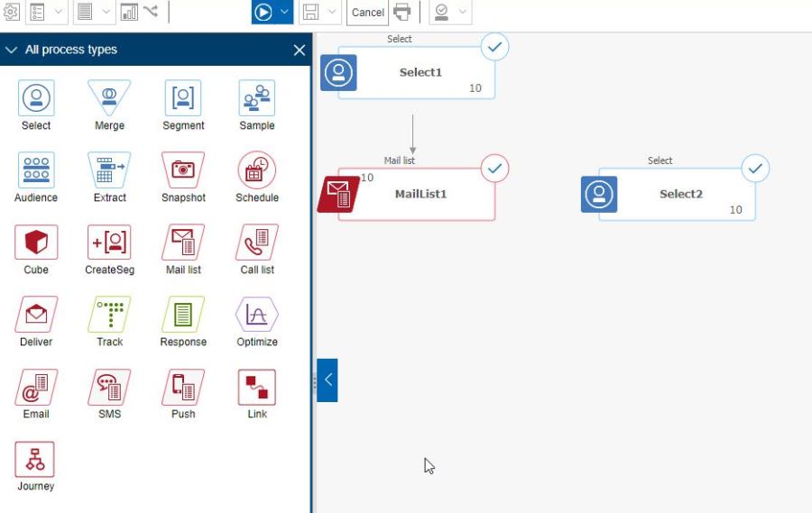
Task: Select the Journey process icon
Action: click(34, 459)
